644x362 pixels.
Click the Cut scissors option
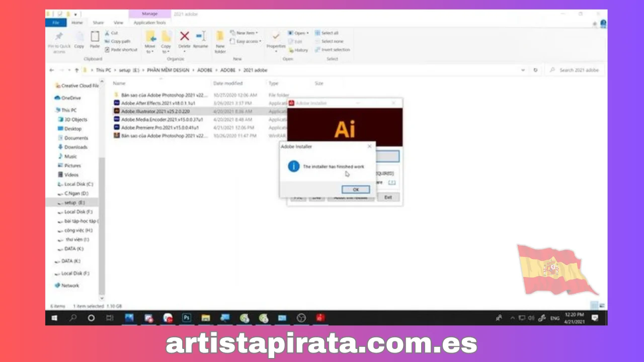tap(111, 33)
